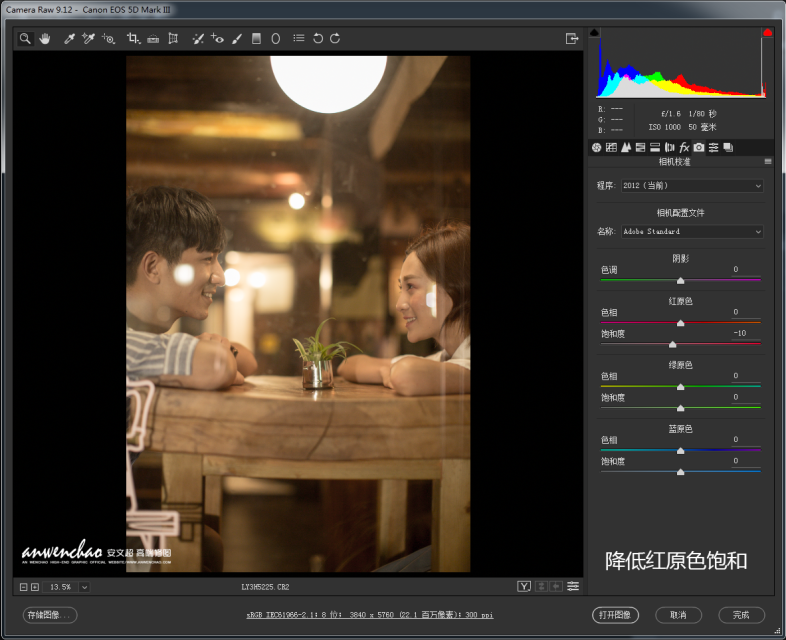Open the Camera Raw preferences list icon

tap(299, 38)
